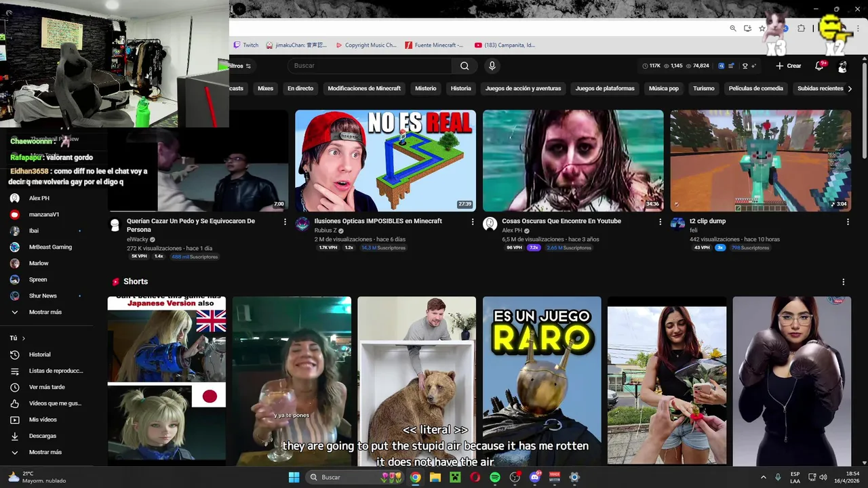Open Vídeos que me gustan in sidebar
This screenshot has height=488, width=868.
click(45, 403)
